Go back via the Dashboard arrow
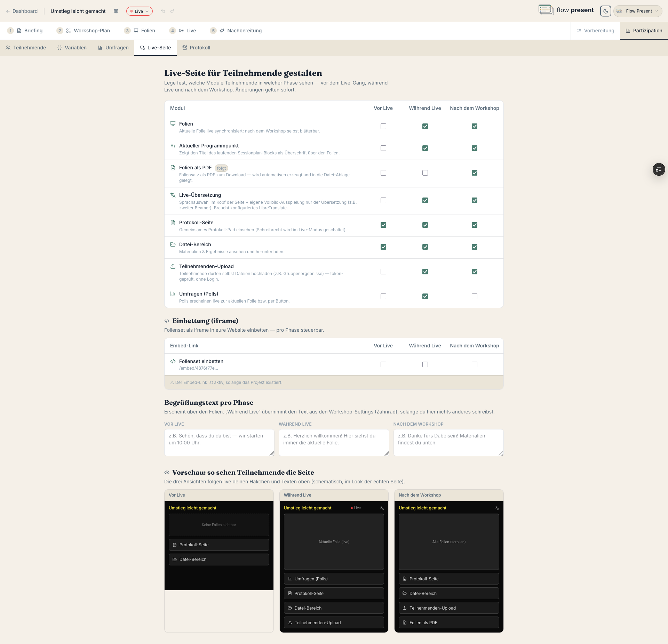The height and width of the screenshot is (644, 668). (22, 11)
